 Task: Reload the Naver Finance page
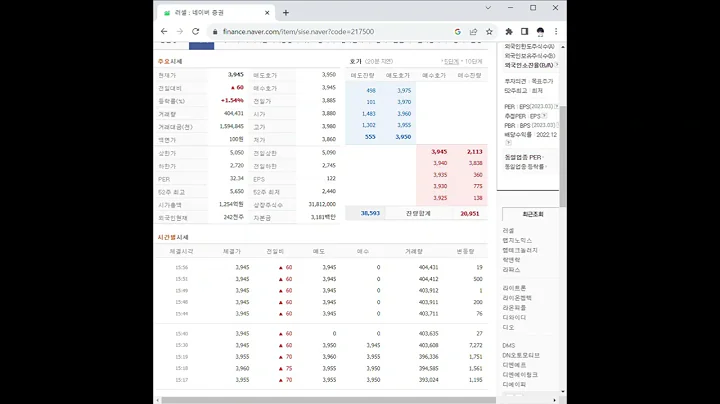tap(196, 31)
